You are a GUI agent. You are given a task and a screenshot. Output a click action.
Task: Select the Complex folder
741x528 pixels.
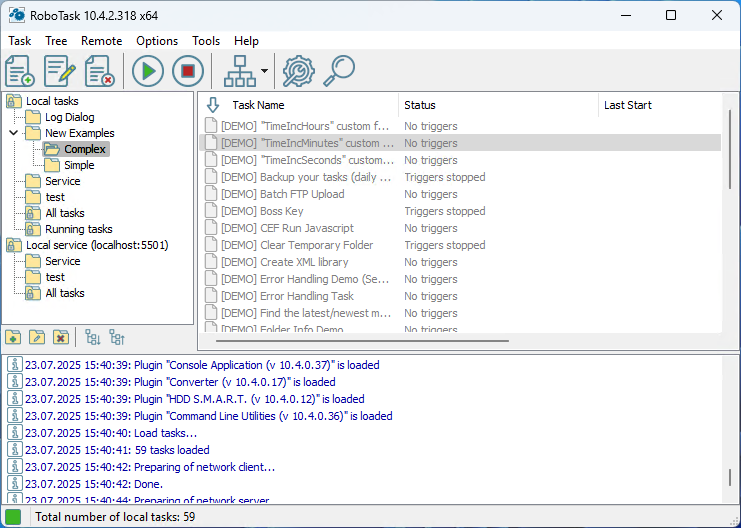85,149
